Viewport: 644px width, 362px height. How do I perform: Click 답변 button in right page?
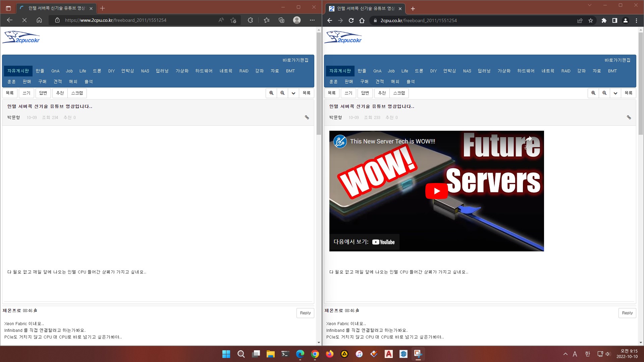365,93
